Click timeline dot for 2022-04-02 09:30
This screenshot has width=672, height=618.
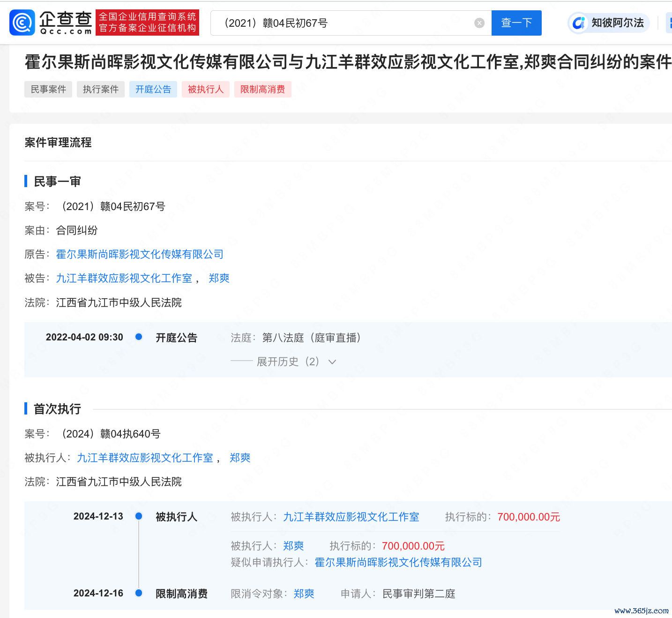139,337
